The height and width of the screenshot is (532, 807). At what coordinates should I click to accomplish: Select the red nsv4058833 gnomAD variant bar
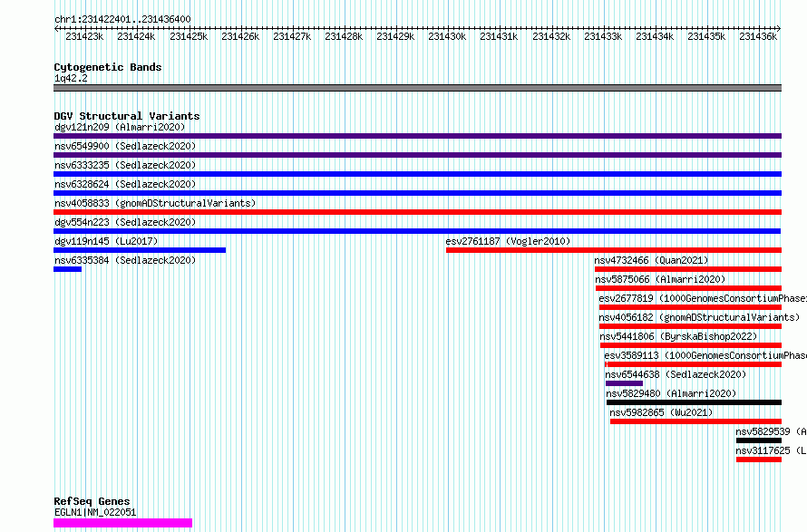click(417, 212)
